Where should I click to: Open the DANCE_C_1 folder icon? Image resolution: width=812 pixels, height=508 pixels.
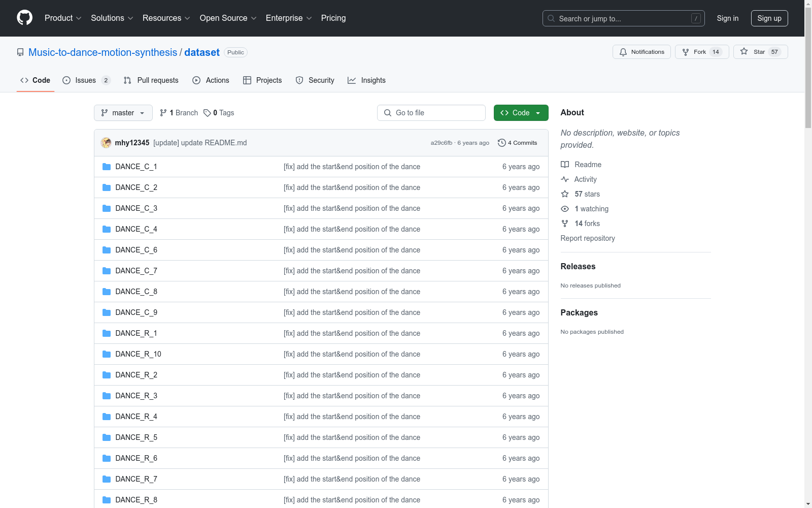(x=107, y=167)
